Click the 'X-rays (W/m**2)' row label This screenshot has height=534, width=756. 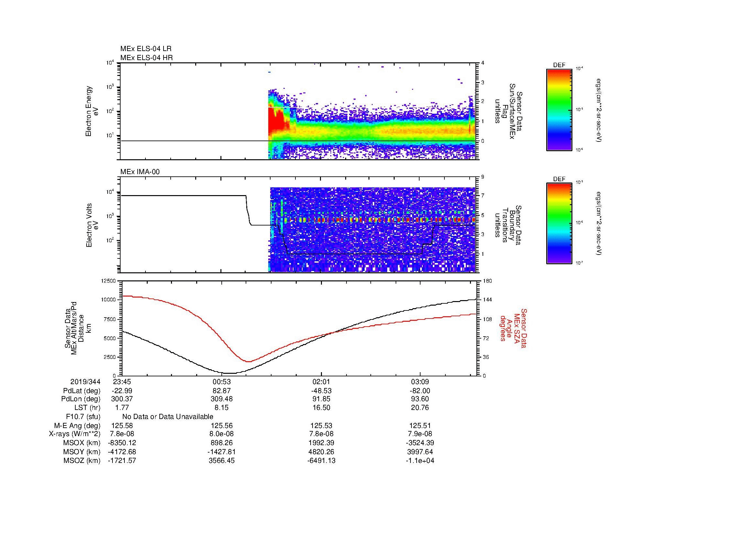[x=74, y=434]
